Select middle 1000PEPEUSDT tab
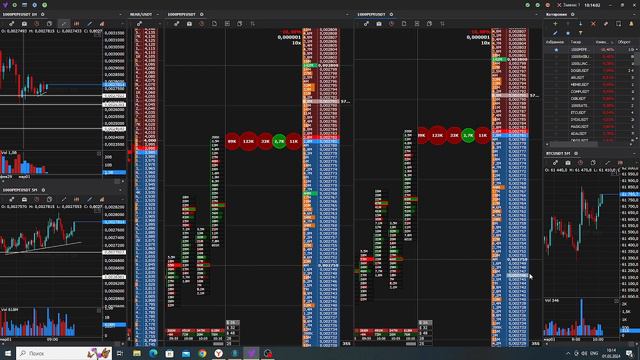This screenshot has width=640, height=360. 181,14
